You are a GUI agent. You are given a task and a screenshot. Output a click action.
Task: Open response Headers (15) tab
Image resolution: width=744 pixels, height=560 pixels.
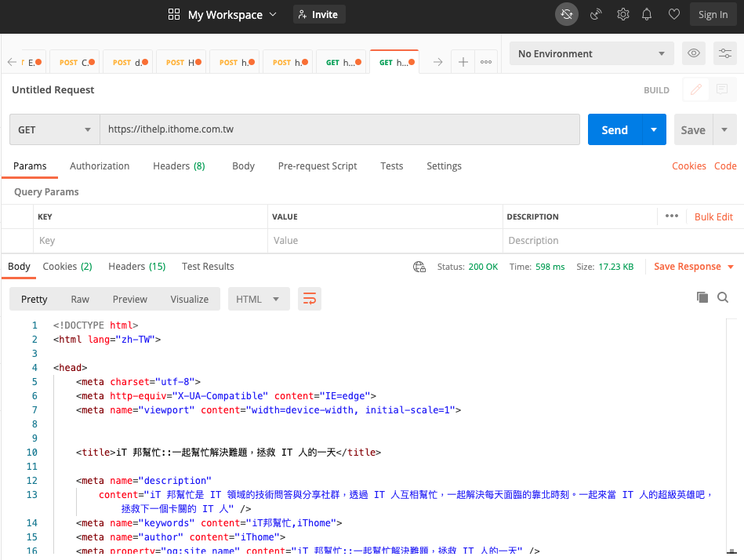(x=136, y=267)
